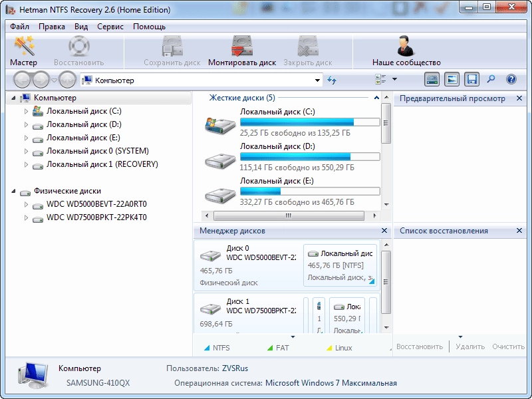Screen dimensions: 532x399
Task: Refresh the current location
Action: tap(331, 80)
